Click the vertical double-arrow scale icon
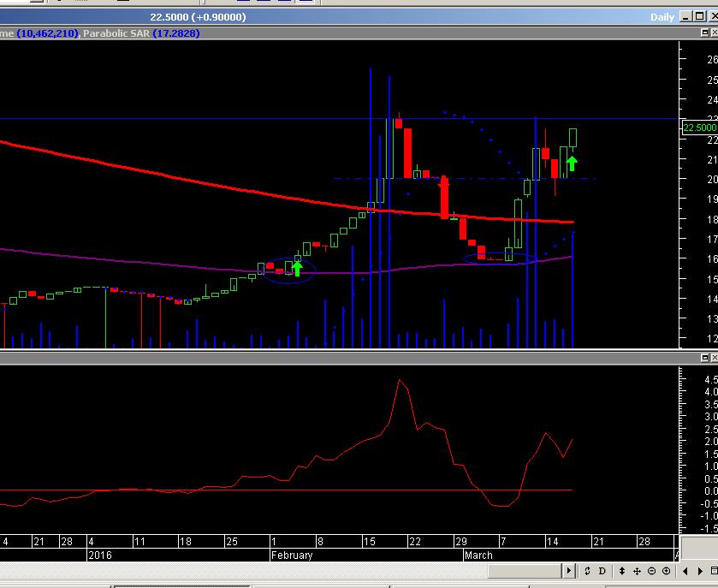Viewport: 718px width, 588px height. 622,571
